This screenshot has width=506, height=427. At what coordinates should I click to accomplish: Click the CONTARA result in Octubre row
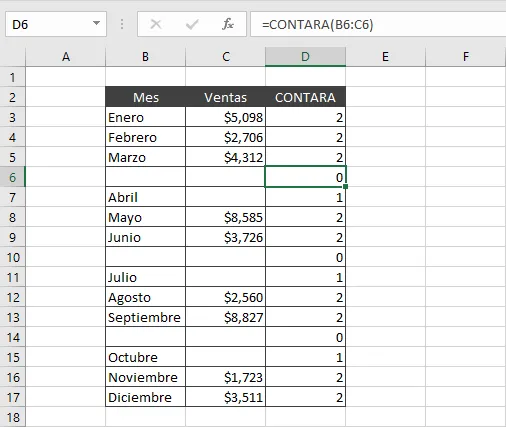coord(305,357)
